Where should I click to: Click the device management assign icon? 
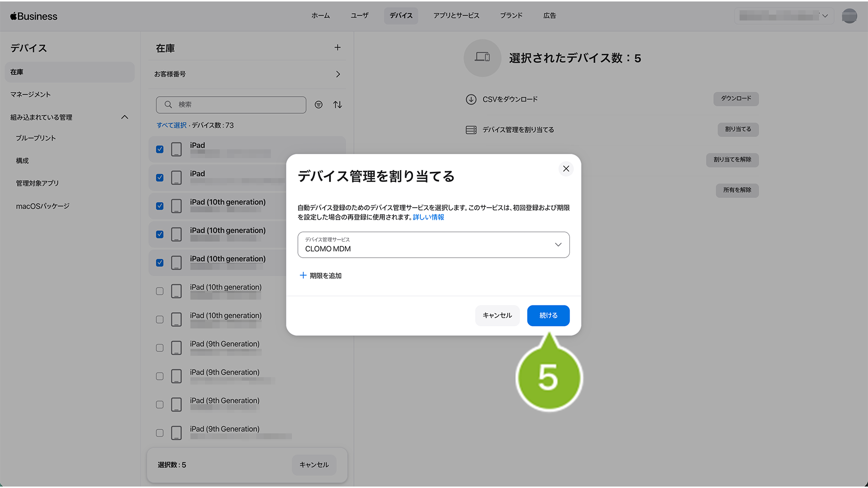(x=471, y=130)
